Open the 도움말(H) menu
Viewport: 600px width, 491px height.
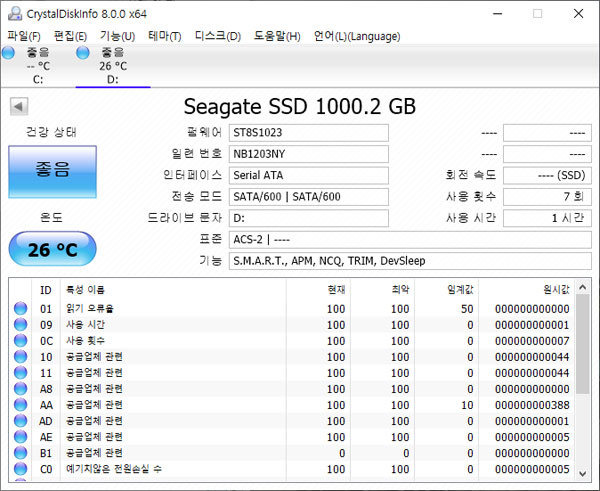(x=277, y=36)
